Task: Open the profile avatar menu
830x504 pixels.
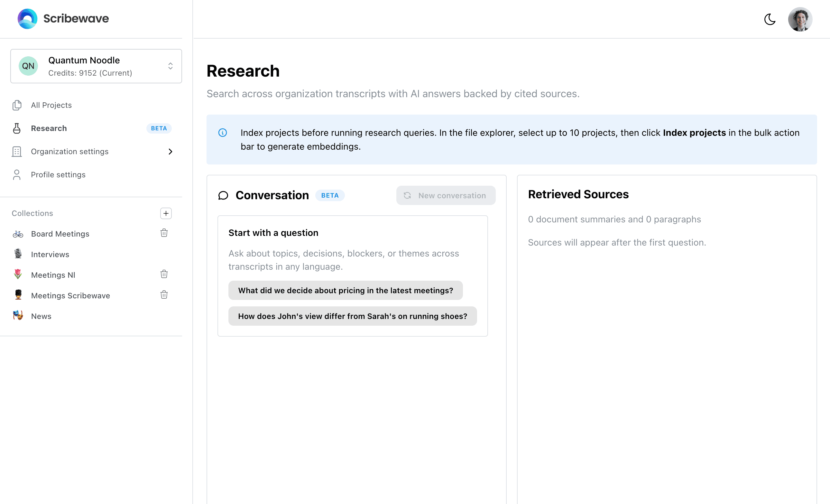Action: coord(800,19)
